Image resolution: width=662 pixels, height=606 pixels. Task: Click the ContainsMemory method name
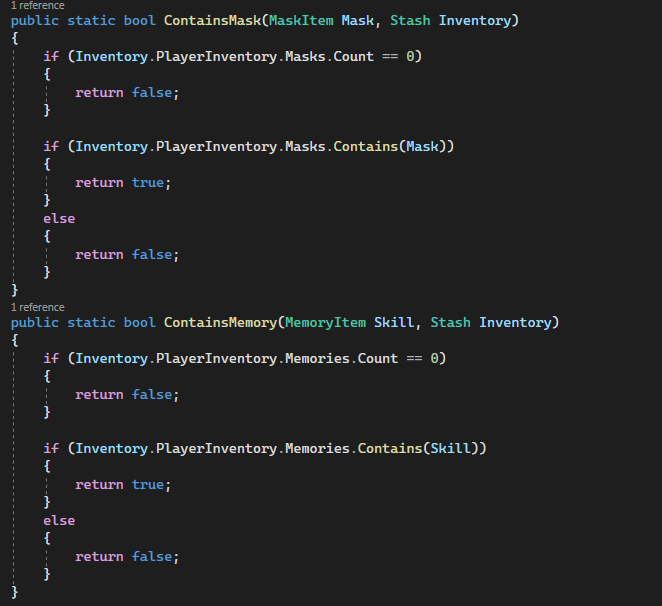pos(220,322)
